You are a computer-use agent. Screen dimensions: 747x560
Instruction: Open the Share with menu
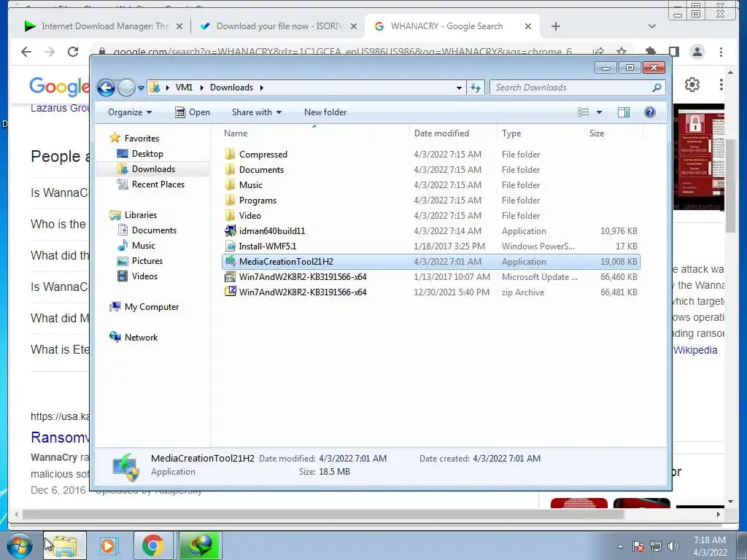point(256,112)
